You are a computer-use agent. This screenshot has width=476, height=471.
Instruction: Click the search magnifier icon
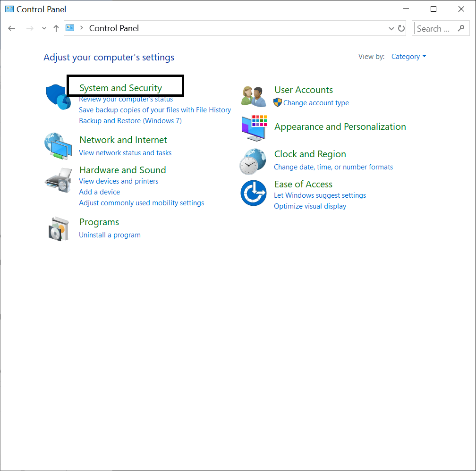pyautogui.click(x=461, y=28)
